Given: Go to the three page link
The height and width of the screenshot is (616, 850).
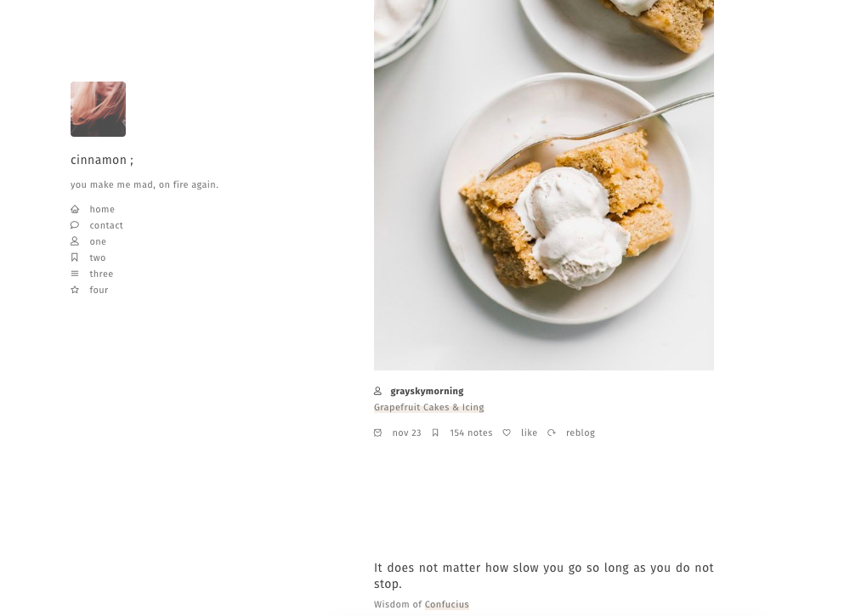Looking at the screenshot, I should point(101,274).
